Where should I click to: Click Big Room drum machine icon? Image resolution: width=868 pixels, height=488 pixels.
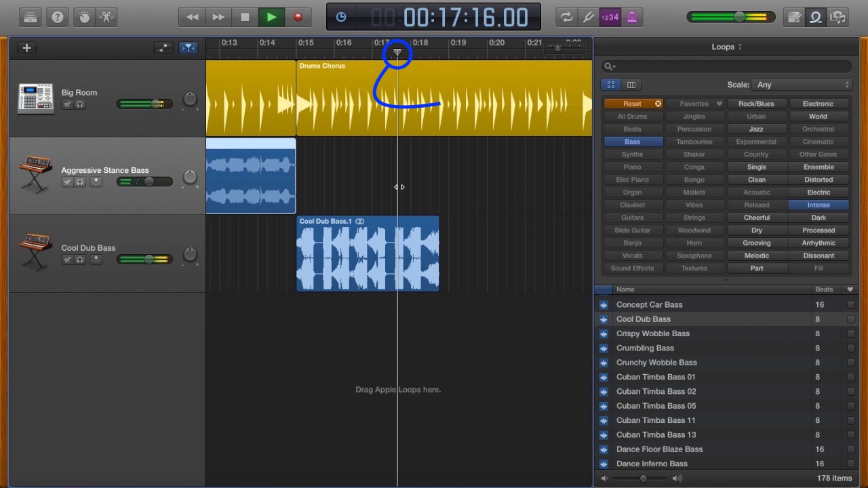tap(35, 98)
